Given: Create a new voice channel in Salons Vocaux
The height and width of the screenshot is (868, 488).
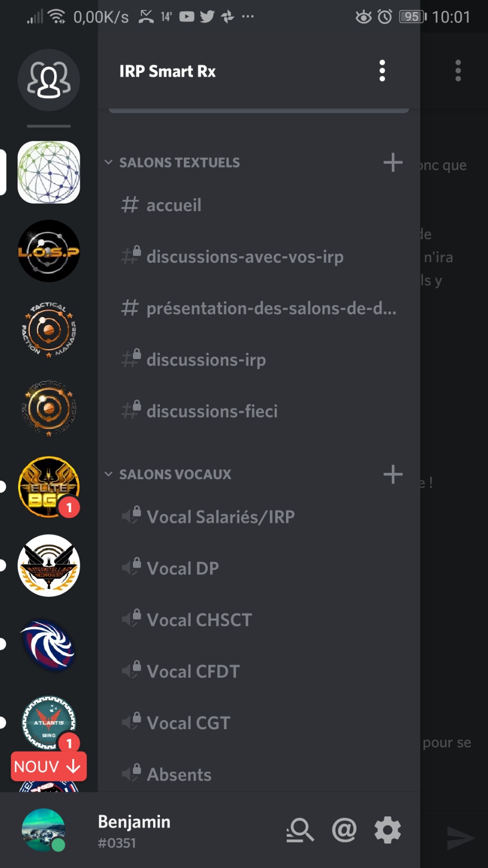Looking at the screenshot, I should click(393, 474).
